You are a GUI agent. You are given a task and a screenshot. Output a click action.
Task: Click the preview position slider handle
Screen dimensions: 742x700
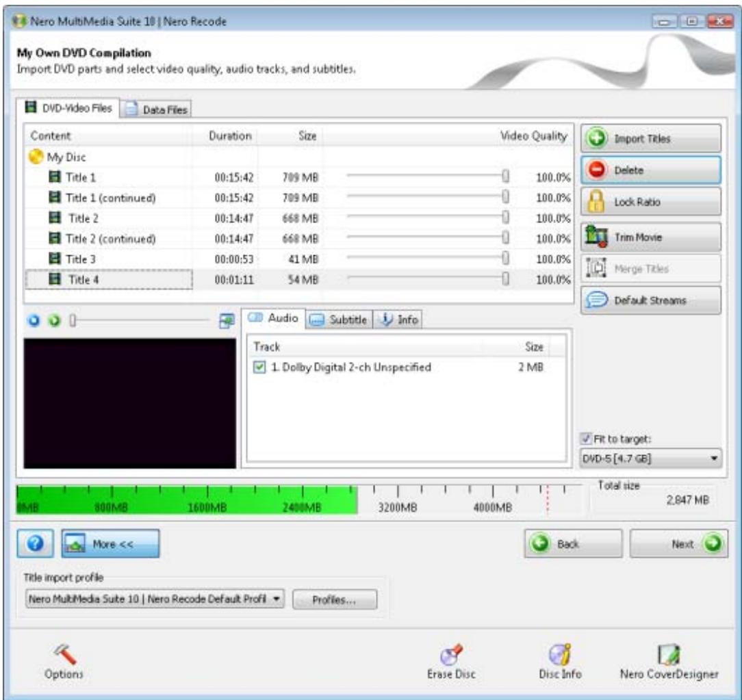[73, 320]
